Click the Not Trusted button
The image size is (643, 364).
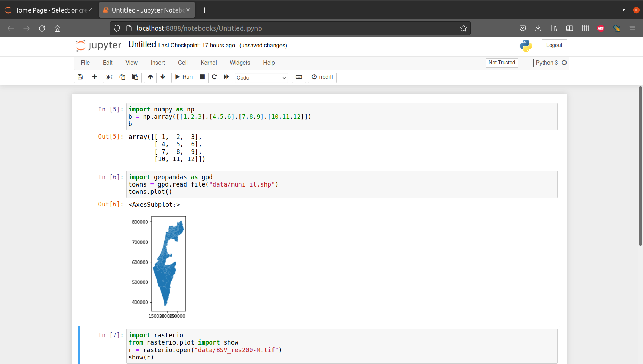coord(501,63)
